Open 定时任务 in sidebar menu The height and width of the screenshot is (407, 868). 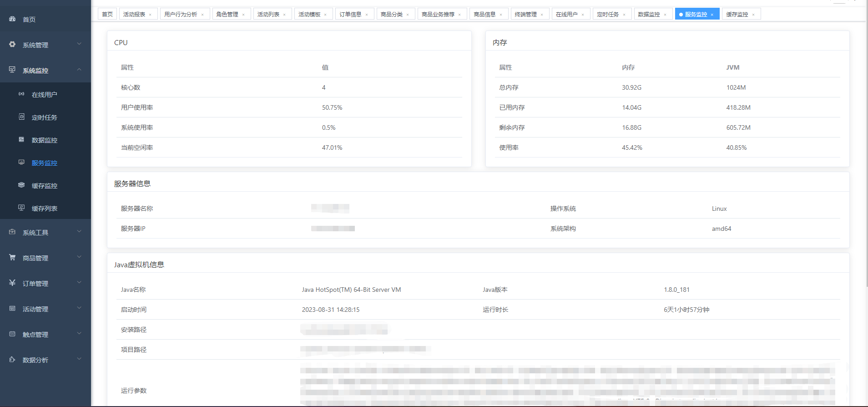(45, 117)
